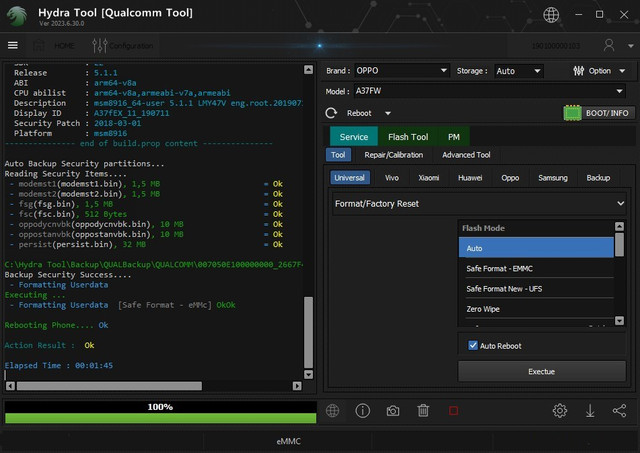Expand the Reboot dropdown arrow

[387, 113]
